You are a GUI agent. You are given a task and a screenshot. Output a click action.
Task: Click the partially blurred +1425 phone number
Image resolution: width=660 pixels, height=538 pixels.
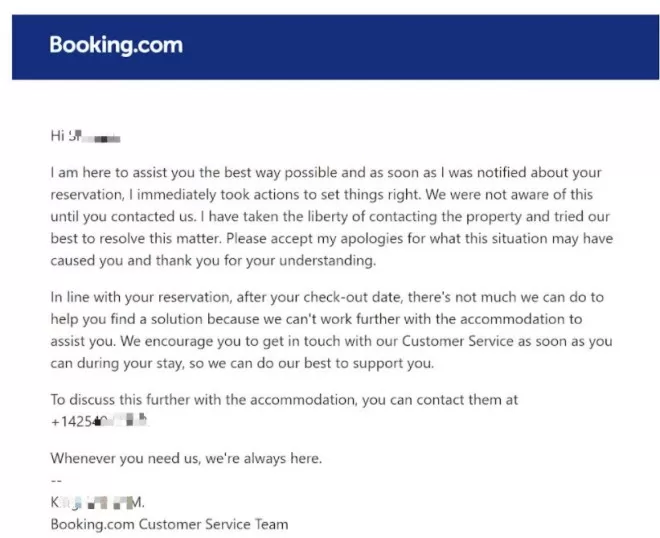99,421
